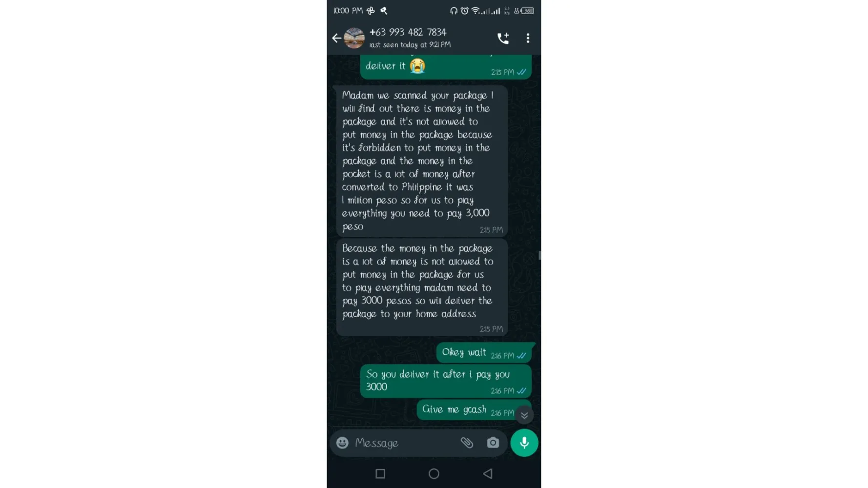The image size is (868, 488).
Task: Open contact info for +63 993 482 7834
Action: click(408, 32)
